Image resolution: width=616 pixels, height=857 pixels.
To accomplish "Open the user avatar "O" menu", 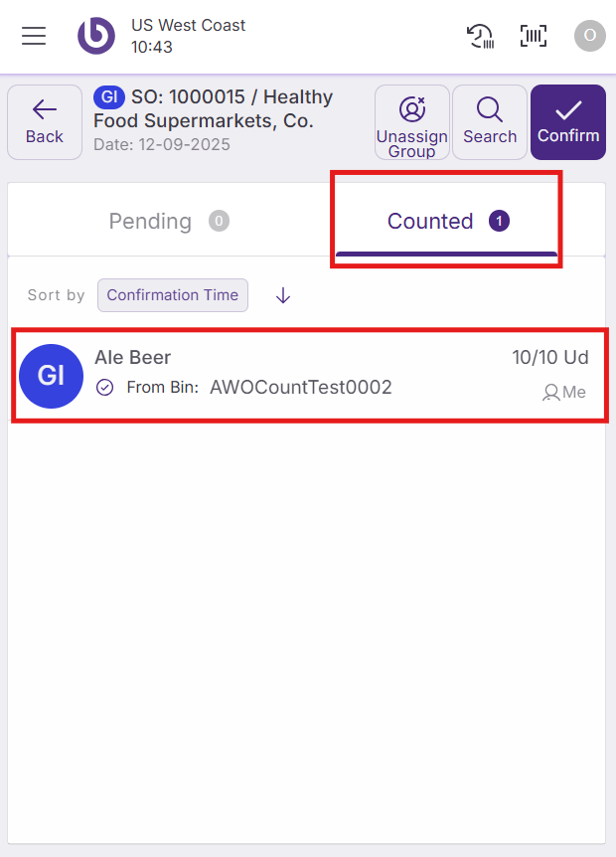I will 589,36.
